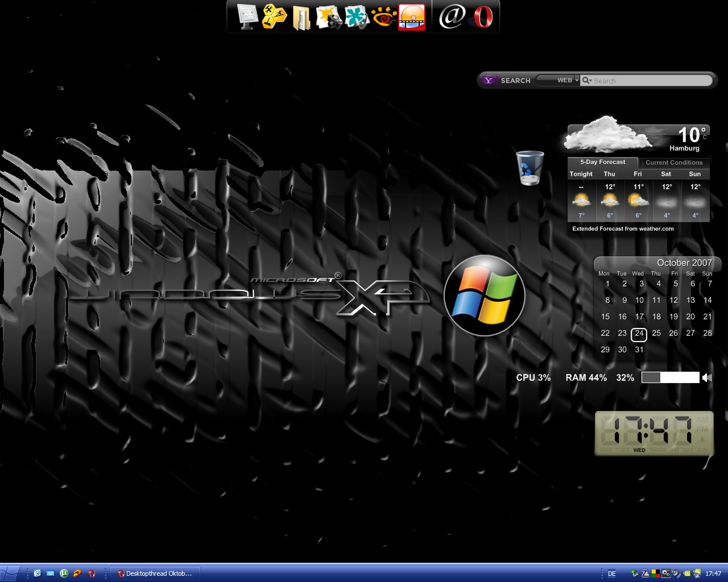The height and width of the screenshot is (582, 728).
Task: Click the 10° current temperature
Action: [x=692, y=135]
